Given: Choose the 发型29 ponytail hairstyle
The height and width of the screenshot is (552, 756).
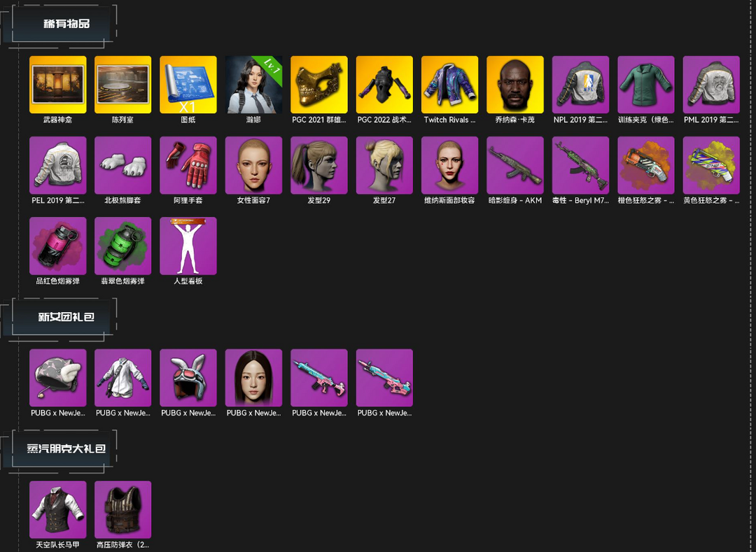Looking at the screenshot, I should [x=319, y=165].
